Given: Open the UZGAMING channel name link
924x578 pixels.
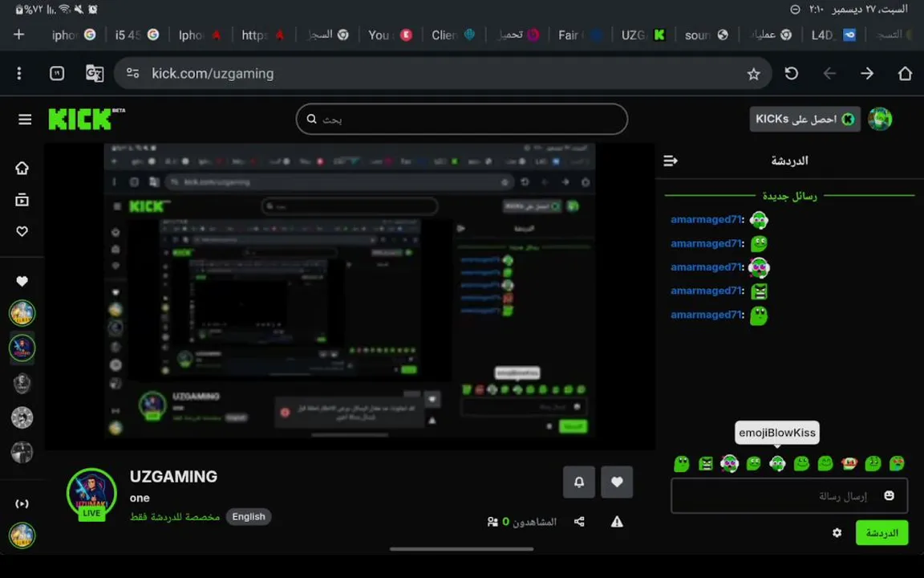Looking at the screenshot, I should tap(173, 476).
